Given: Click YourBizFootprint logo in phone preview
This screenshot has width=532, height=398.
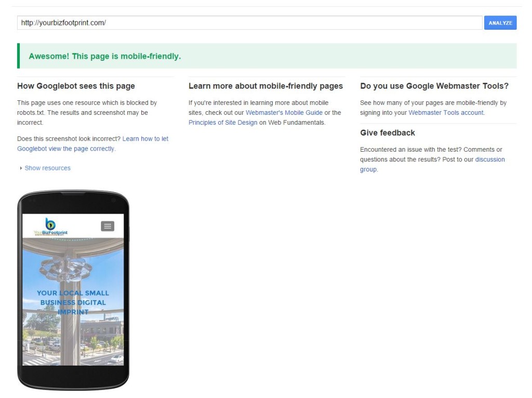Looking at the screenshot, I should click(x=50, y=227).
